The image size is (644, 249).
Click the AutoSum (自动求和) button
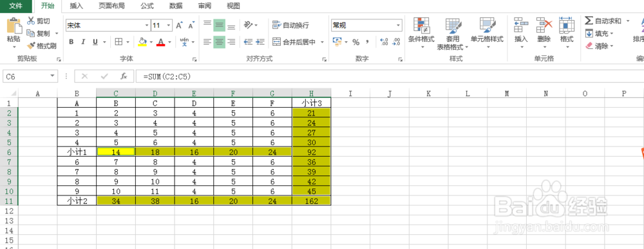click(x=603, y=21)
